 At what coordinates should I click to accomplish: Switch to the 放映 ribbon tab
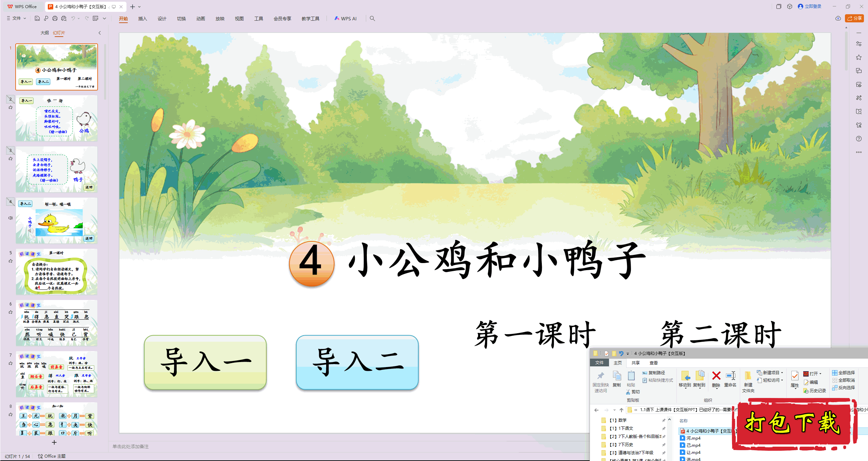(220, 19)
